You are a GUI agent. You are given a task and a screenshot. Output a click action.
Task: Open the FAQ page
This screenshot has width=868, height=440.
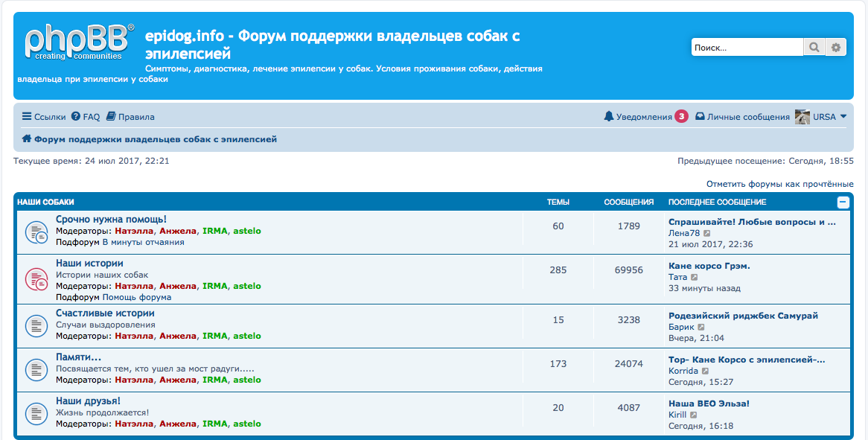click(x=86, y=117)
